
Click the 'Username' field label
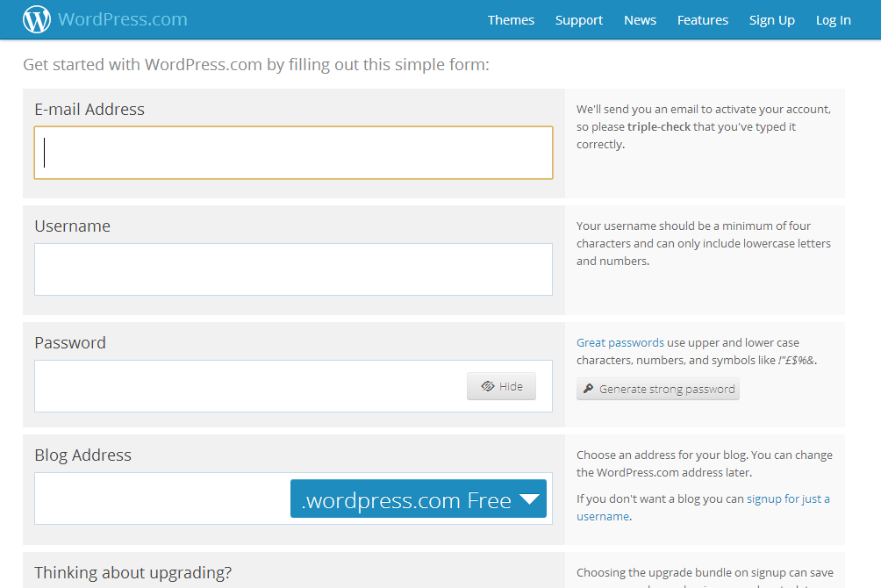tap(73, 226)
